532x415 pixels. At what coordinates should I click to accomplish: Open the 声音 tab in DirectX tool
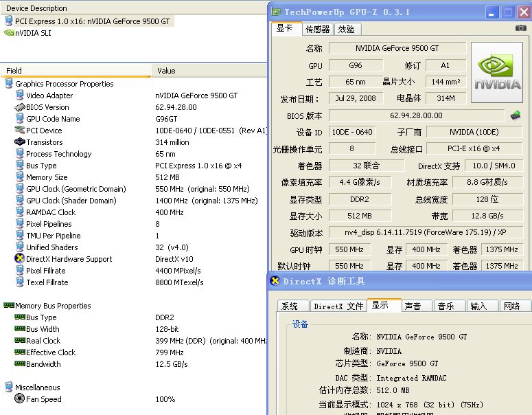(x=417, y=306)
